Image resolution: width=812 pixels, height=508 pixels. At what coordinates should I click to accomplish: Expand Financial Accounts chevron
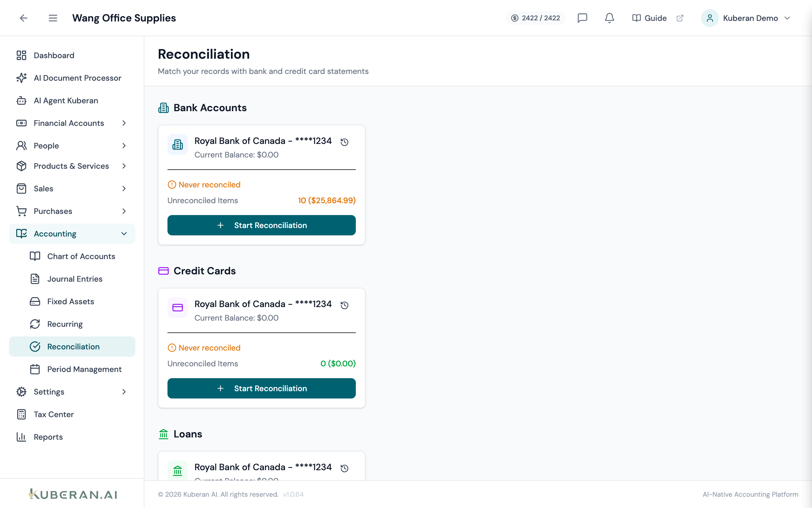pyautogui.click(x=124, y=123)
